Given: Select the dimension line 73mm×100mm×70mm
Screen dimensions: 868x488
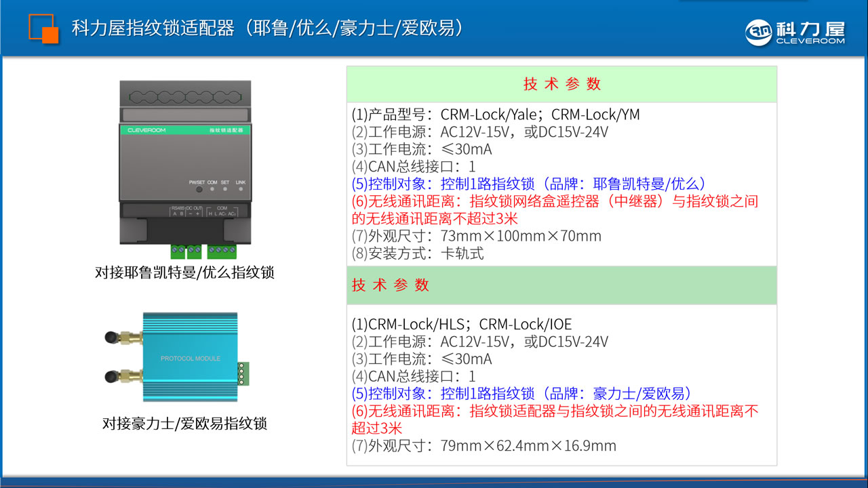Looking at the screenshot, I should [x=477, y=236].
